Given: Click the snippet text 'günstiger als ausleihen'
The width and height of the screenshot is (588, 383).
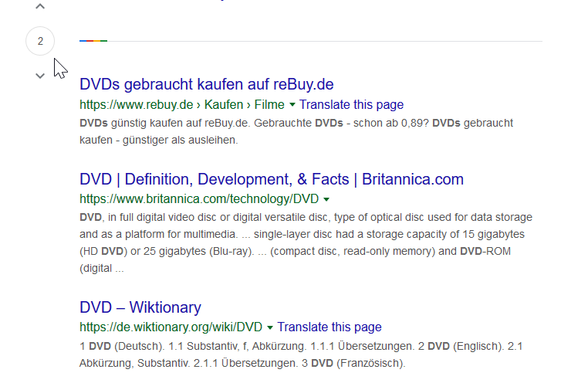Looking at the screenshot, I should click(180, 140).
